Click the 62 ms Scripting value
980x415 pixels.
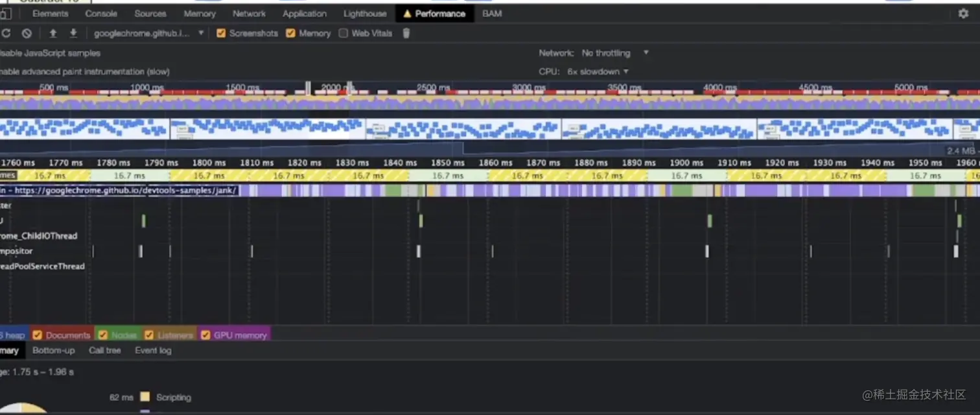[x=121, y=397]
